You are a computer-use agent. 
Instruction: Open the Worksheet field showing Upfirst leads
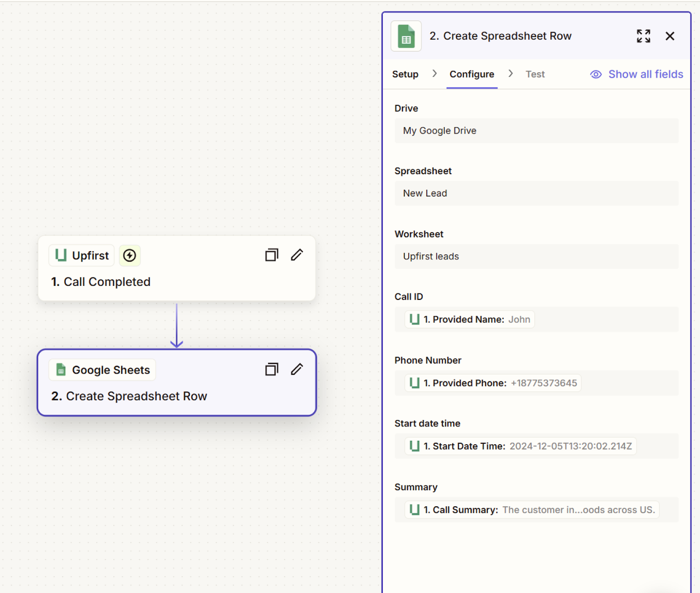pos(536,256)
